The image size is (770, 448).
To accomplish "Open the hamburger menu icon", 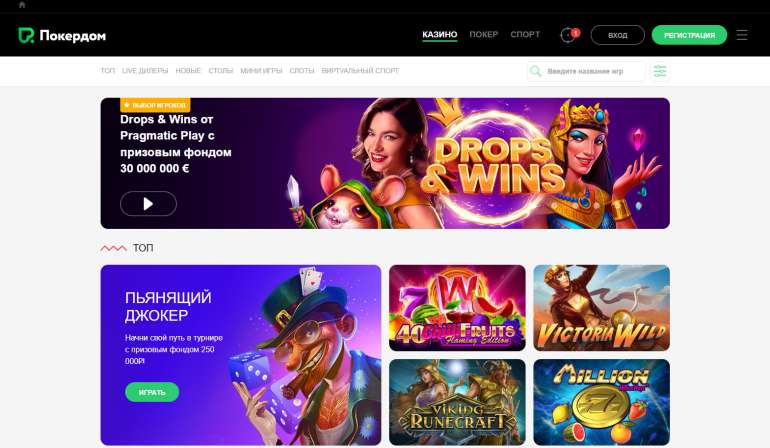I will coord(742,35).
